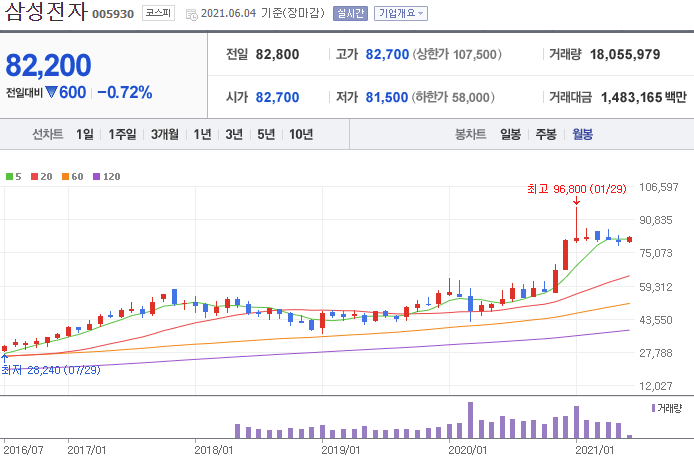Click the 90,835 y-axis label
This screenshot has width=694, height=463.
click(655, 220)
